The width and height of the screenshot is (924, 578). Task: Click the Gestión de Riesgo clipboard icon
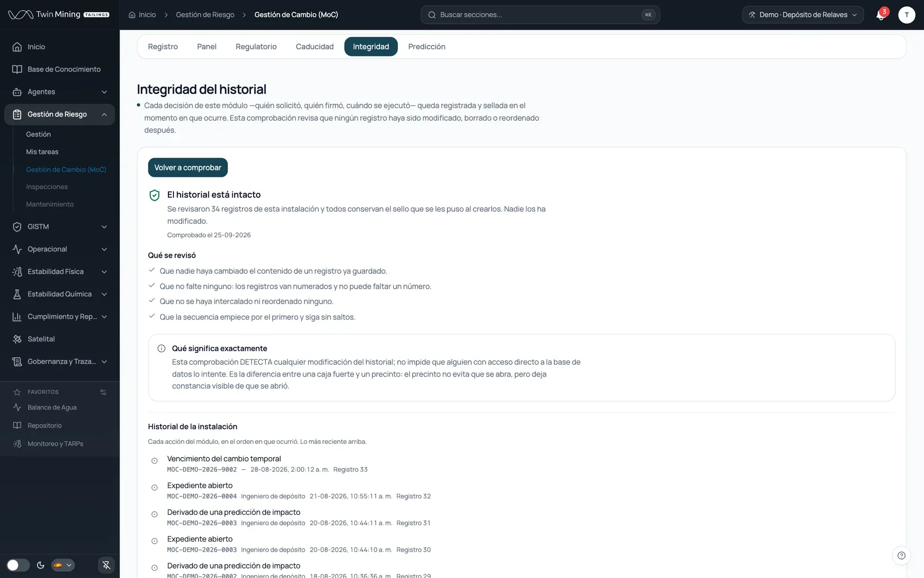coord(17,115)
